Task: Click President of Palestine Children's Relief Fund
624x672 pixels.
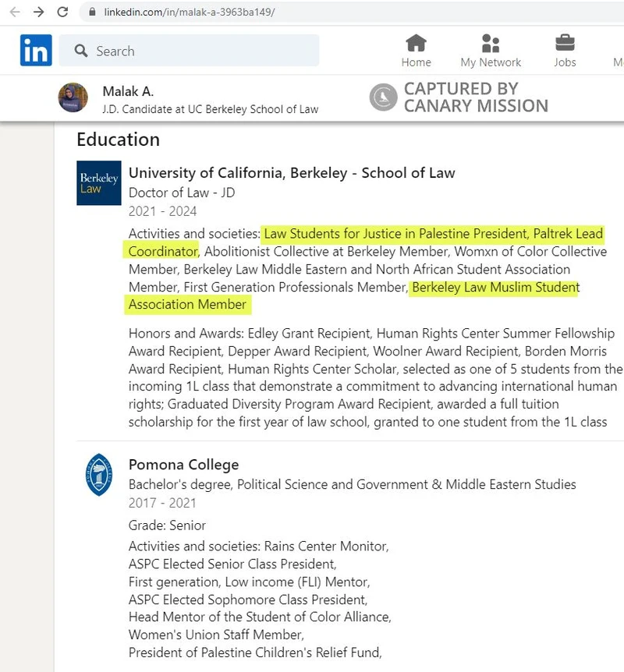Action: [255, 653]
